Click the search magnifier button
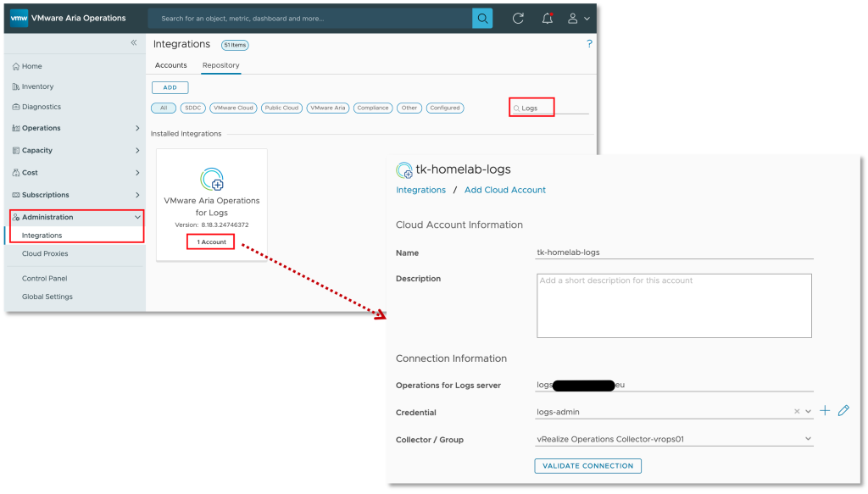 point(482,19)
